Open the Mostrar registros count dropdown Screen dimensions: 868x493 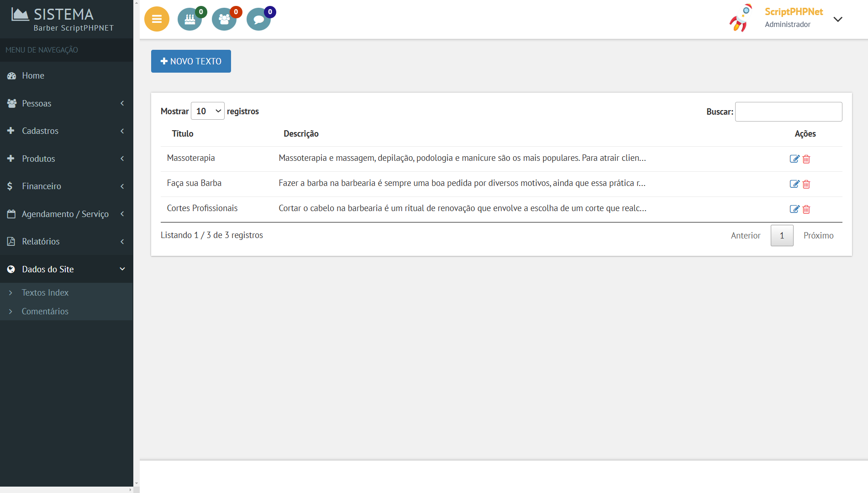[207, 111]
